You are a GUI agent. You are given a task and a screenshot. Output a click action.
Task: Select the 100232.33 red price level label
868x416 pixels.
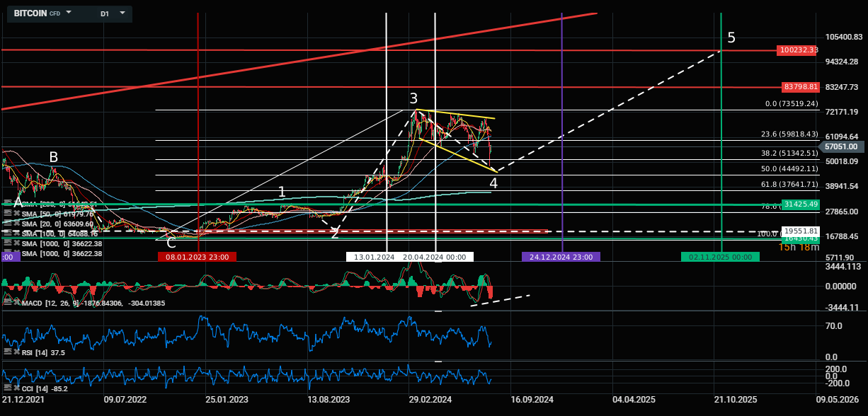coord(797,50)
